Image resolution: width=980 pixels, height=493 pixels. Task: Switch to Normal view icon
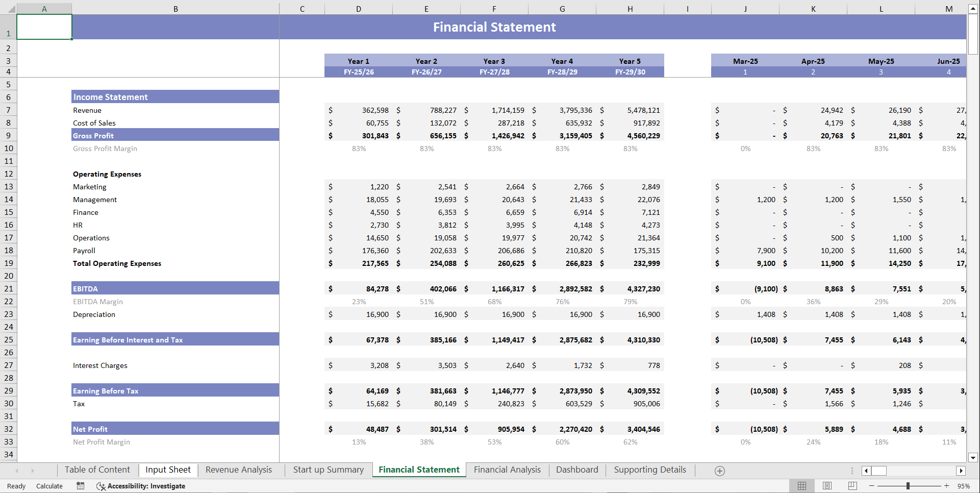801,486
